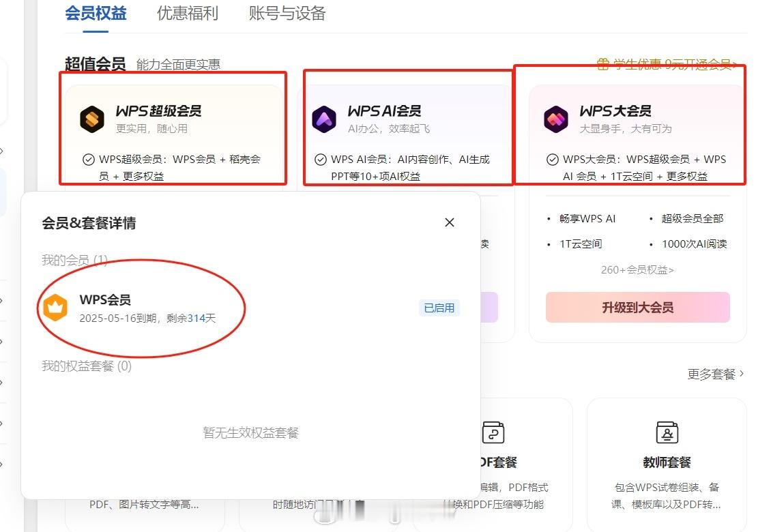Click the WPS会员 membership name
Screen dimensions: 771x532
pyautogui.click(x=105, y=299)
